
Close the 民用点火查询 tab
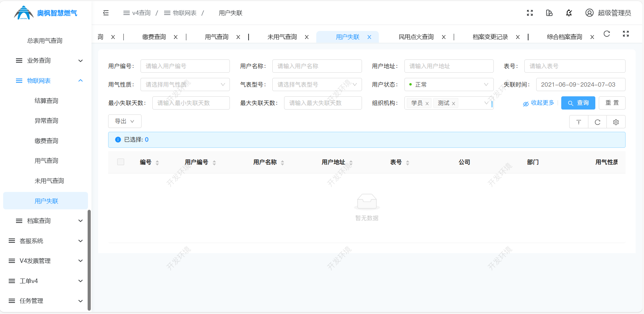pos(444,37)
